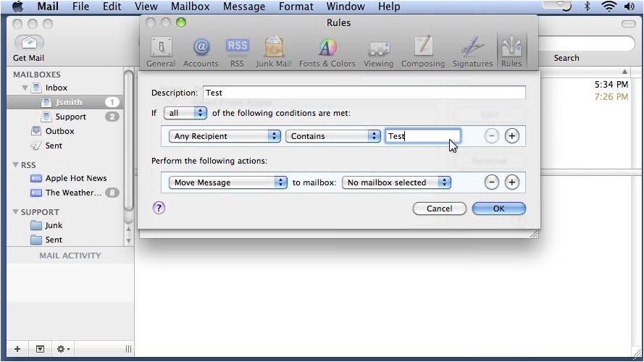Select the Support inbox
This screenshot has width=644, height=362.
(x=64, y=117)
